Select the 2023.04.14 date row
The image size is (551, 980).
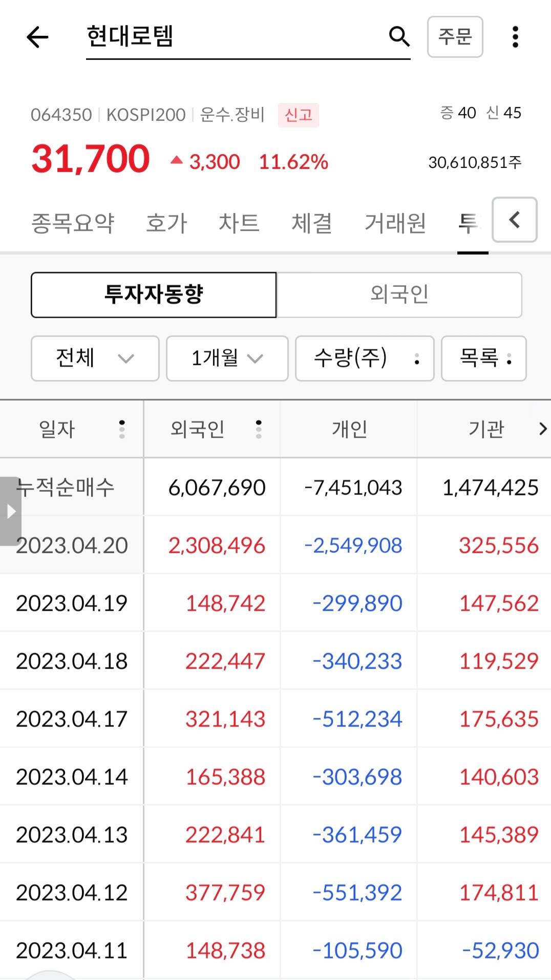pyautogui.click(x=72, y=777)
